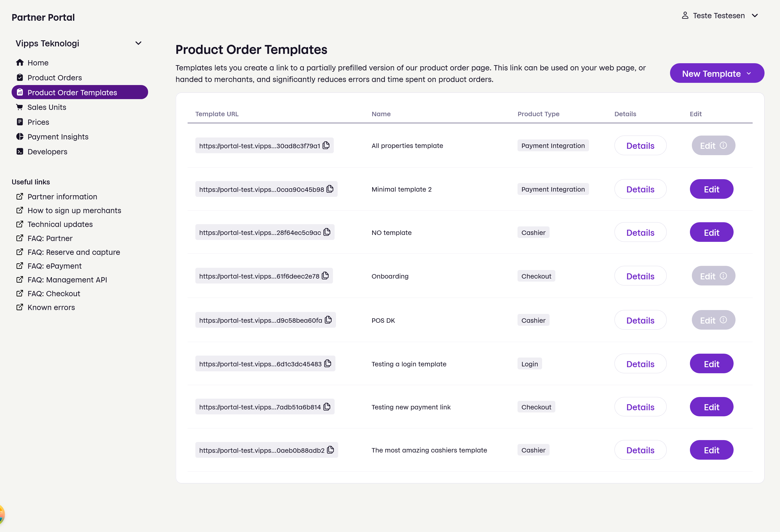Click the Product Order Templates sidebar icon
The height and width of the screenshot is (532, 780).
[20, 92]
